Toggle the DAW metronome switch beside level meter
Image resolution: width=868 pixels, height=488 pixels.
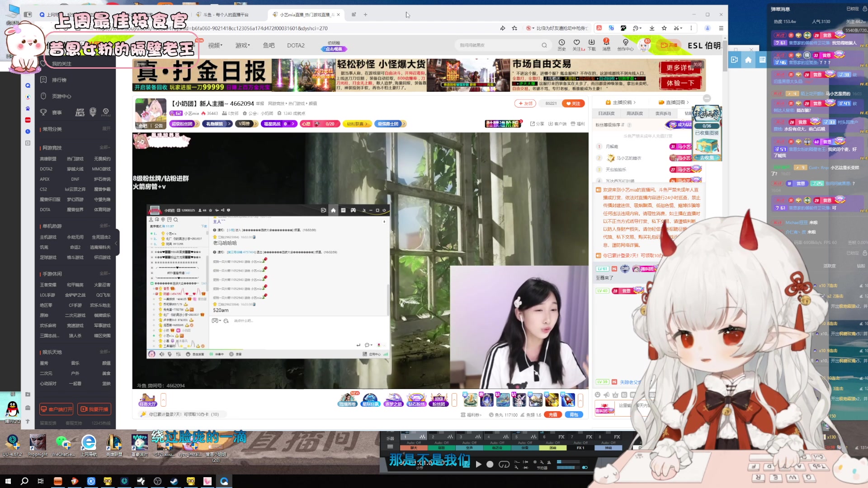tap(585, 468)
